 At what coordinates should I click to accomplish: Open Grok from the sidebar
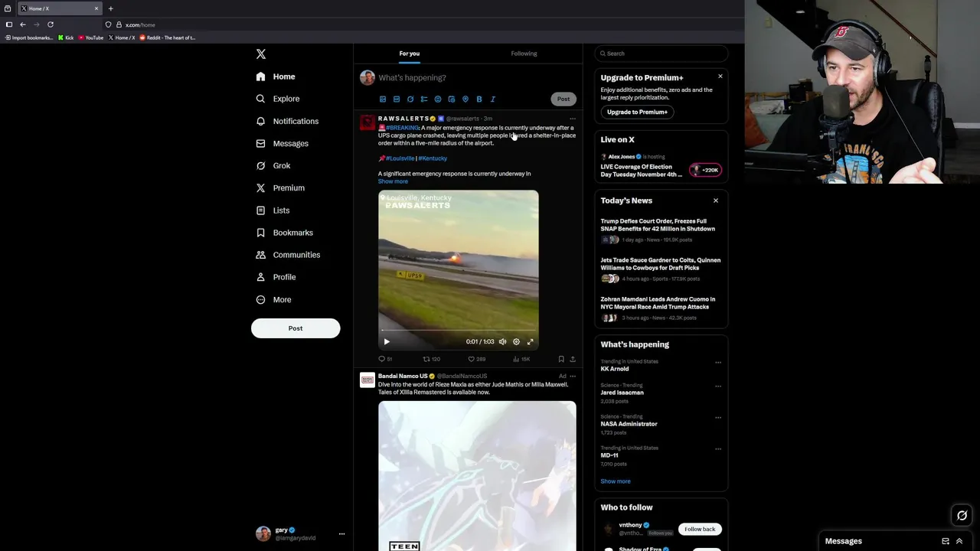273,165
